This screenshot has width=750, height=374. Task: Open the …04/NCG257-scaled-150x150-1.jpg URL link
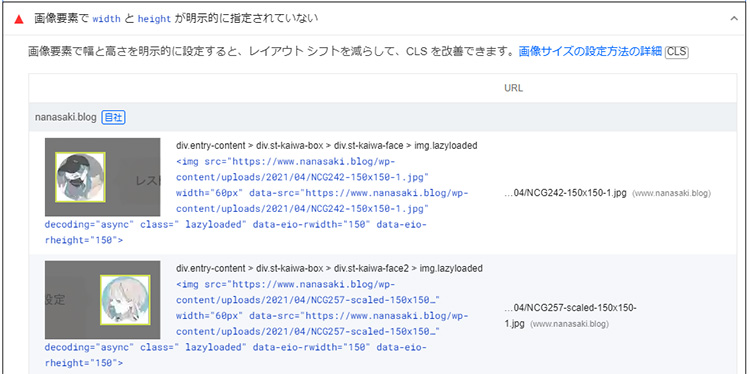(570, 316)
